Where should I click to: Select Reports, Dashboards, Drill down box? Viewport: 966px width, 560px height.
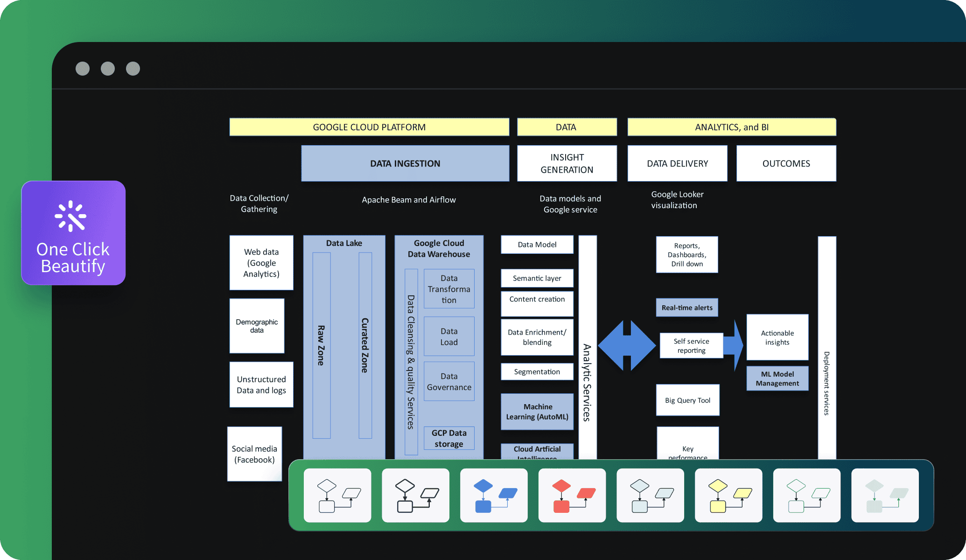click(687, 255)
